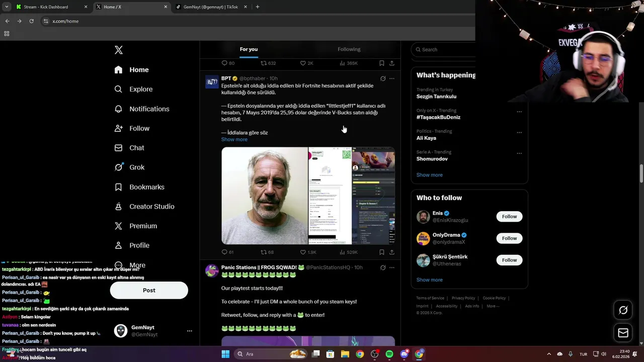Open the Terms of Service link
Viewport: 644px width, 362px height.
430,298
